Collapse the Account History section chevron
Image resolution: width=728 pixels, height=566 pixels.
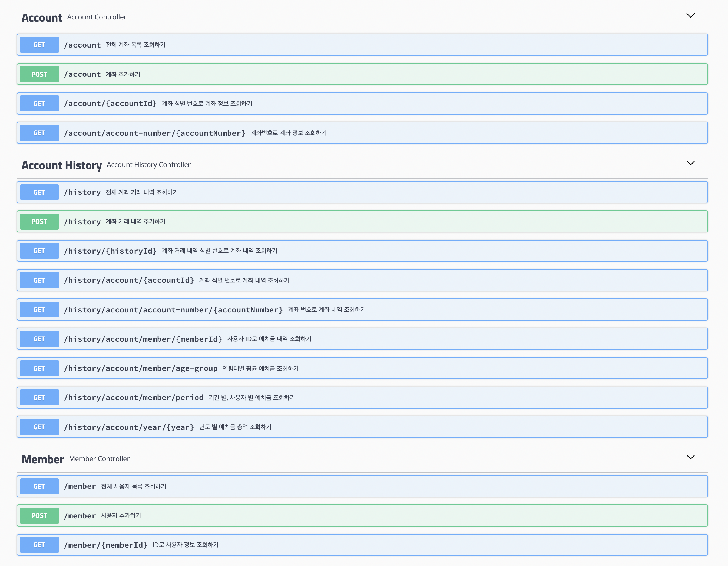(690, 163)
